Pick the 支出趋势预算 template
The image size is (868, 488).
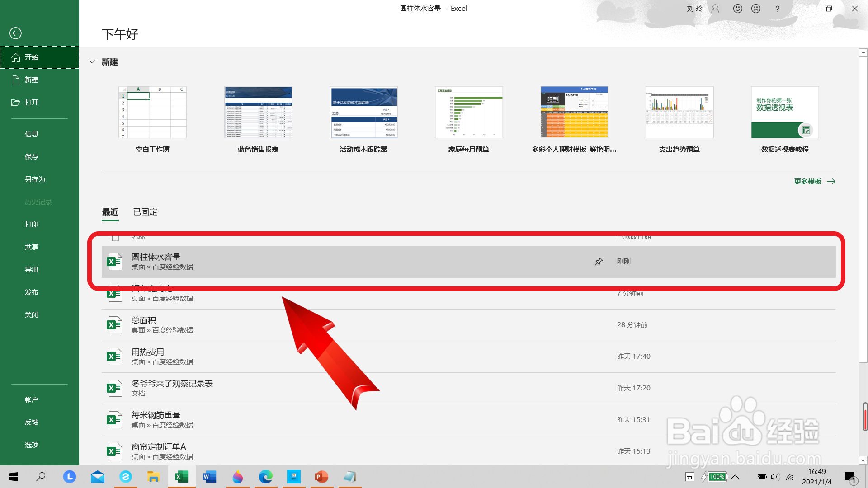pos(679,113)
